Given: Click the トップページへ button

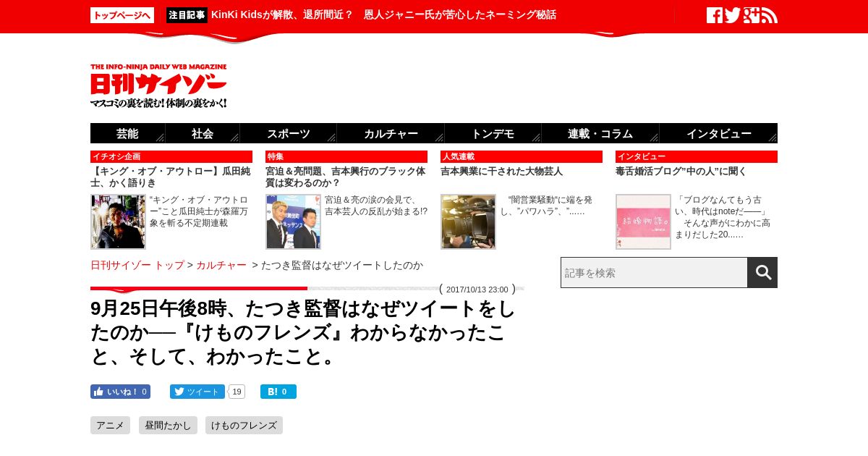Looking at the screenshot, I should (122, 15).
